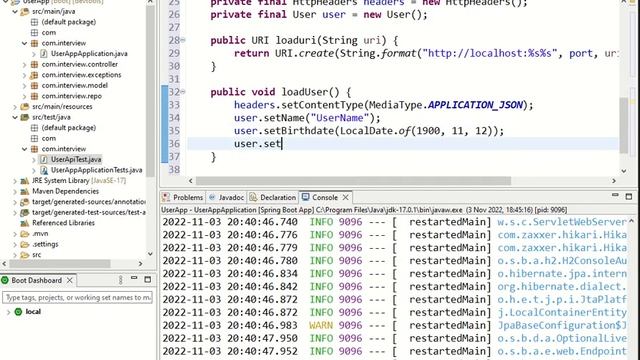Expand the local node in Boot Dashboard
This screenshot has width=640, height=360.
point(8,312)
